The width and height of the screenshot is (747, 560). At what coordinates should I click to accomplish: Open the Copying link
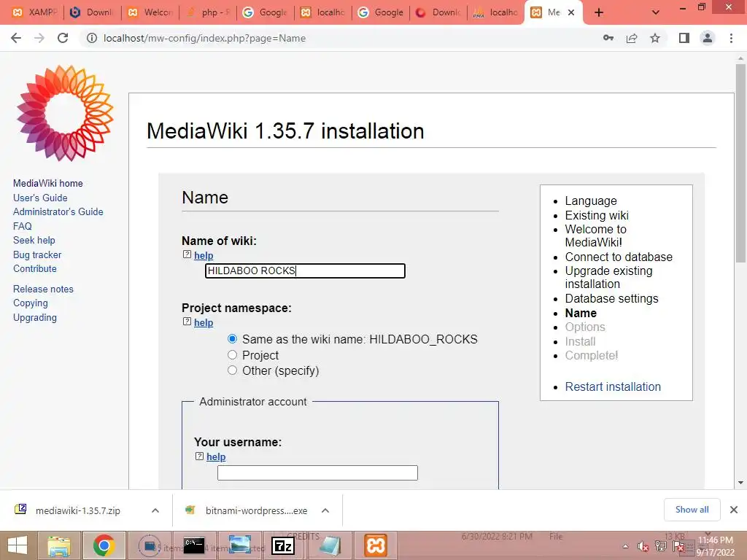[31, 303]
